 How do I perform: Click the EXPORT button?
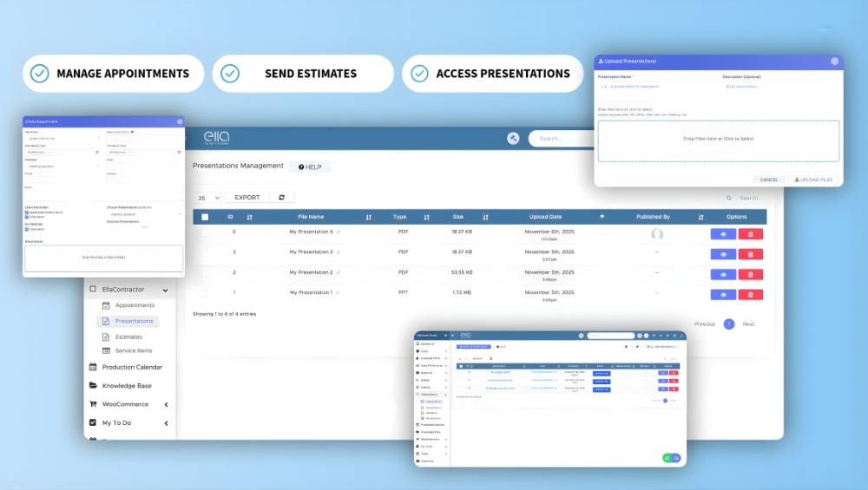click(x=247, y=198)
